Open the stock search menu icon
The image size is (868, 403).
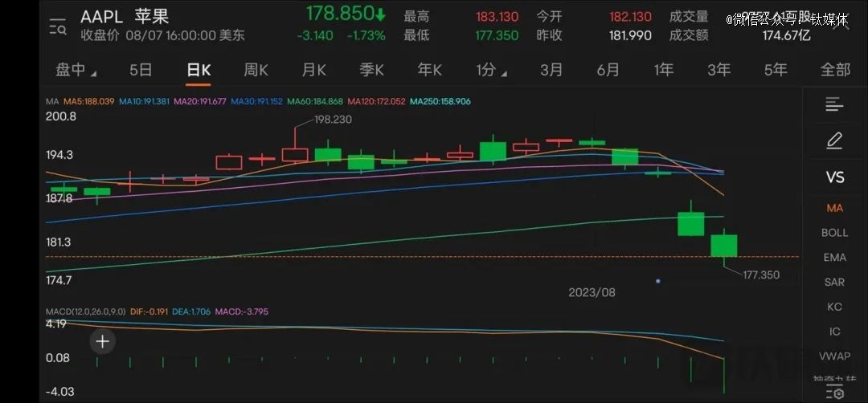pyautogui.click(x=58, y=26)
